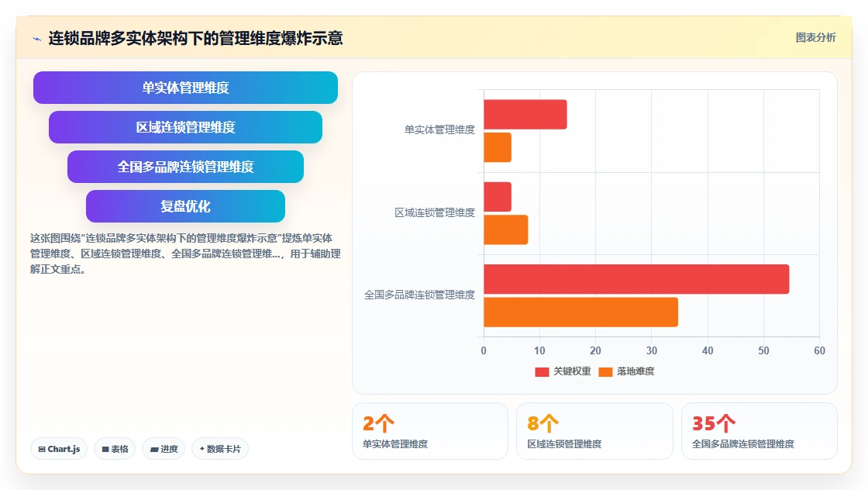Select the 单实体管理维度 funnel bar

[185, 88]
